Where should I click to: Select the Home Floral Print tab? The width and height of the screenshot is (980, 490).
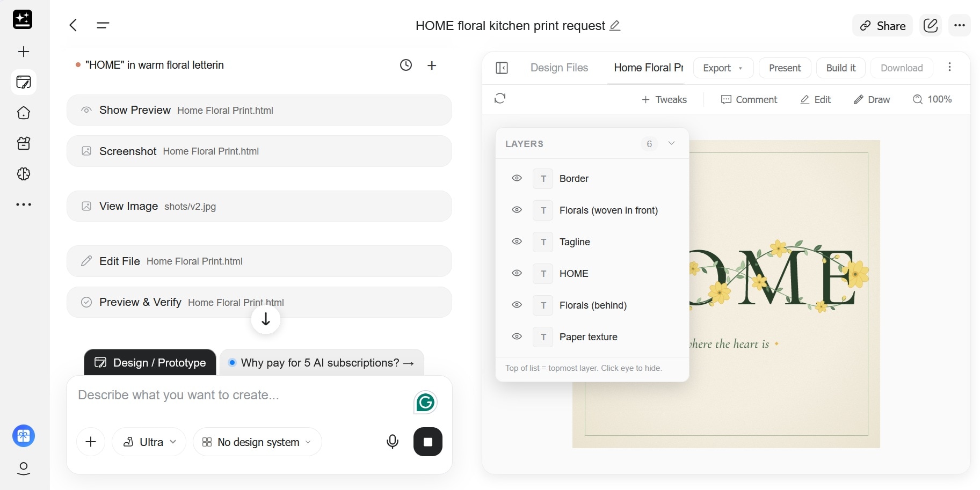pyautogui.click(x=648, y=68)
